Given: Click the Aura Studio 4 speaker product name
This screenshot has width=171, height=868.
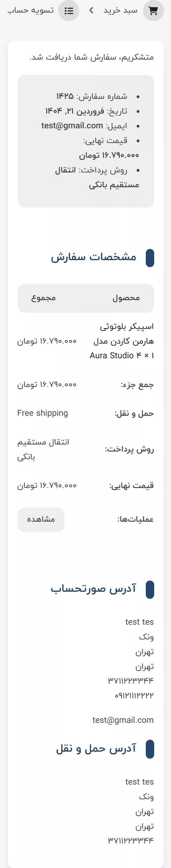Looking at the screenshot, I should 122,341.
